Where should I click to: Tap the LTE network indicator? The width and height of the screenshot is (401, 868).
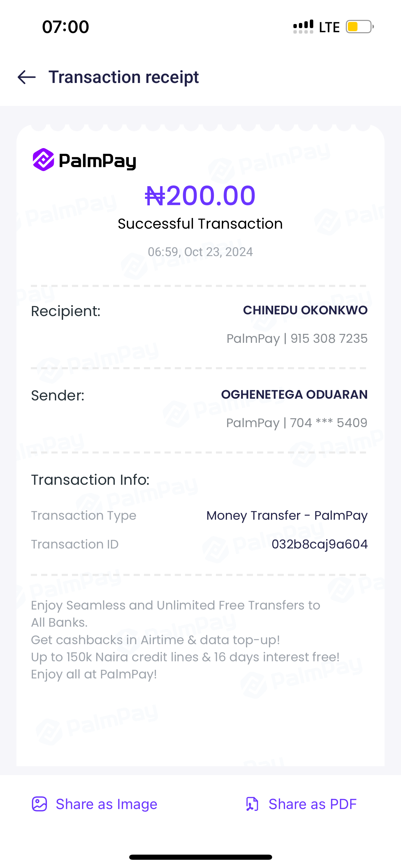click(329, 27)
